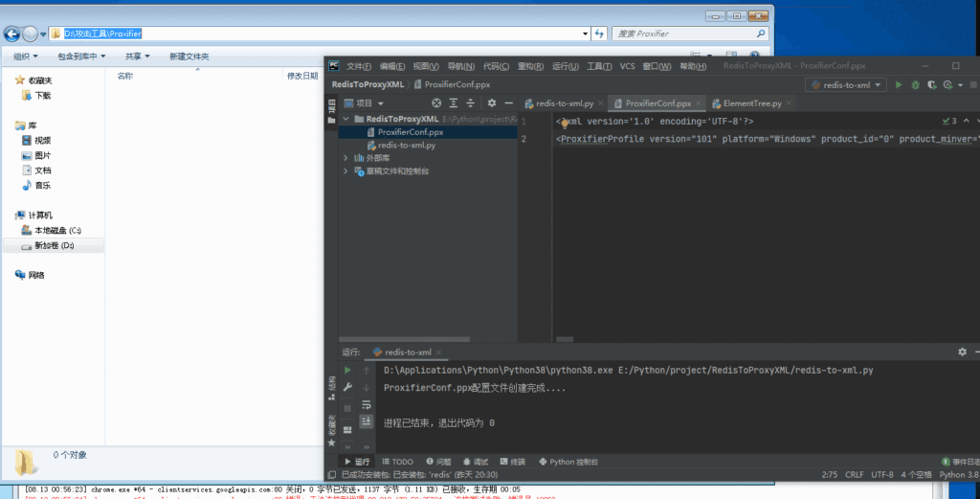
Task: Open the 问题 (Problems) tool window
Action: point(438,462)
